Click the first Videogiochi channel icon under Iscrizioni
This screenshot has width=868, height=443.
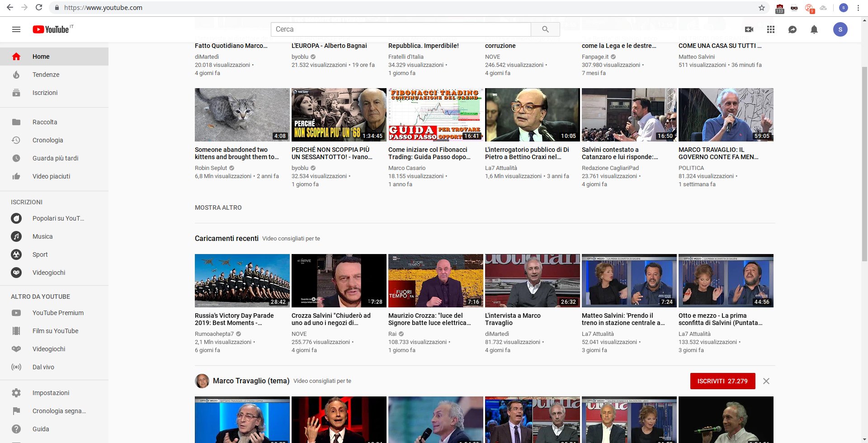pyautogui.click(x=16, y=273)
